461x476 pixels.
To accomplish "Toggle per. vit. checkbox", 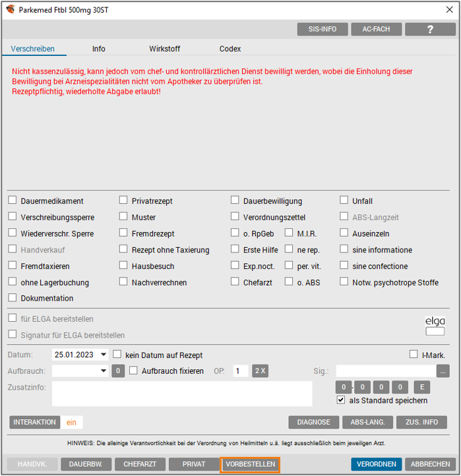I will tap(289, 265).
